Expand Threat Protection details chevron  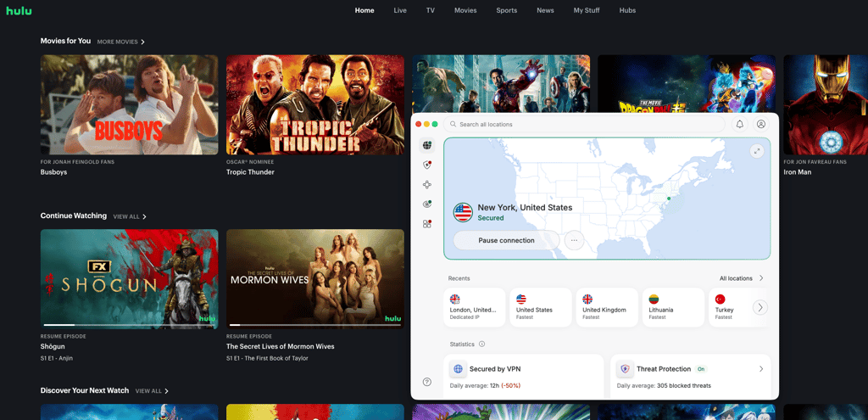761,369
